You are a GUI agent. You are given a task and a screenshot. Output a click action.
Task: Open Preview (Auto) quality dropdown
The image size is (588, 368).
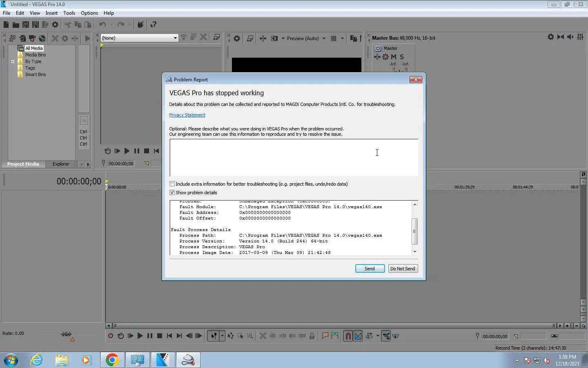pos(324,38)
